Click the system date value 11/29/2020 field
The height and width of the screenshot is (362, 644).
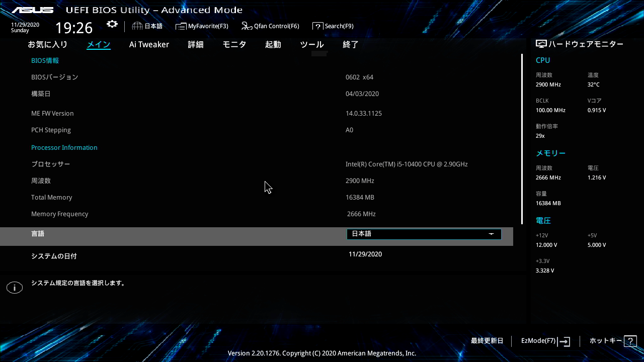click(365, 254)
